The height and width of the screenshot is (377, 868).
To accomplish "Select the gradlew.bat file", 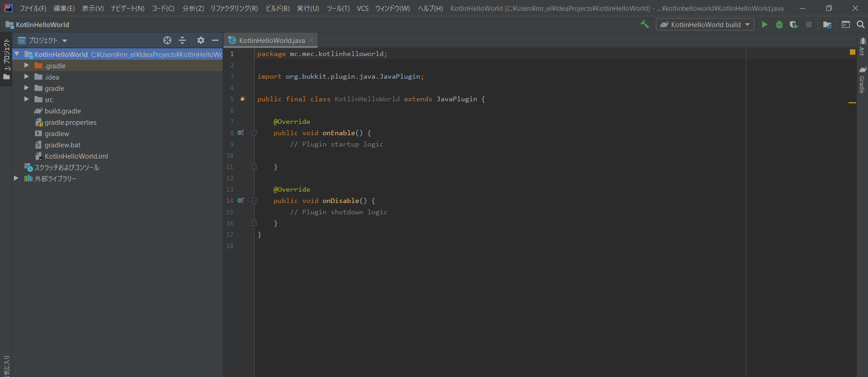I will (62, 145).
